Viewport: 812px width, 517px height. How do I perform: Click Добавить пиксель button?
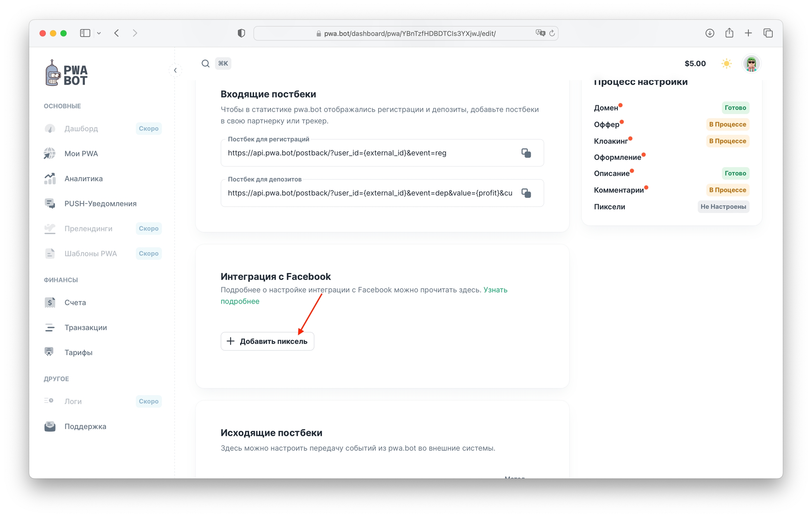coord(267,341)
